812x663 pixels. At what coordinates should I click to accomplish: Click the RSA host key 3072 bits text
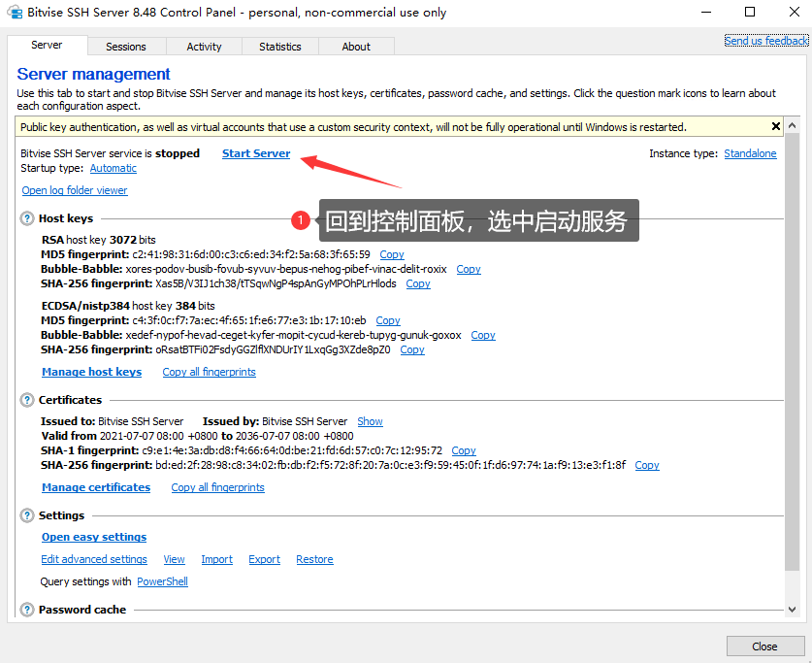[x=98, y=240]
